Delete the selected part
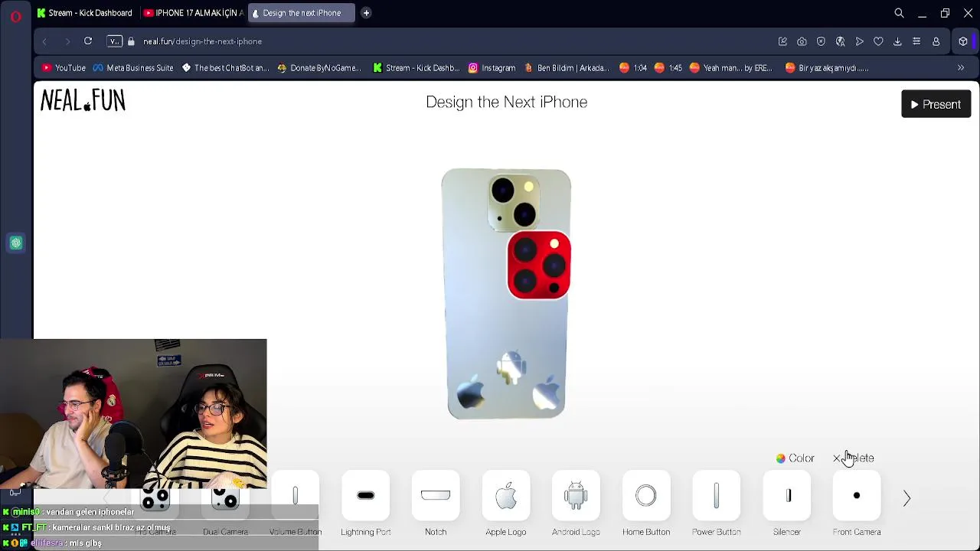 point(853,458)
